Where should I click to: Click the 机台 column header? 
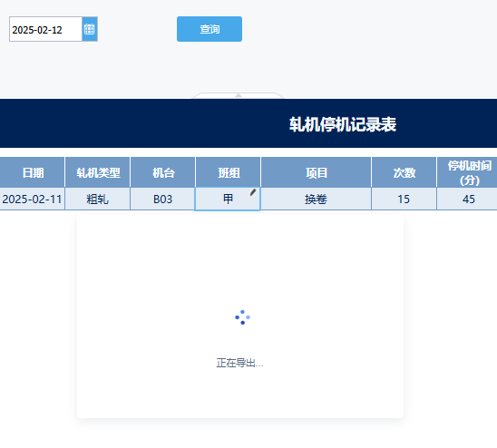[163, 172]
